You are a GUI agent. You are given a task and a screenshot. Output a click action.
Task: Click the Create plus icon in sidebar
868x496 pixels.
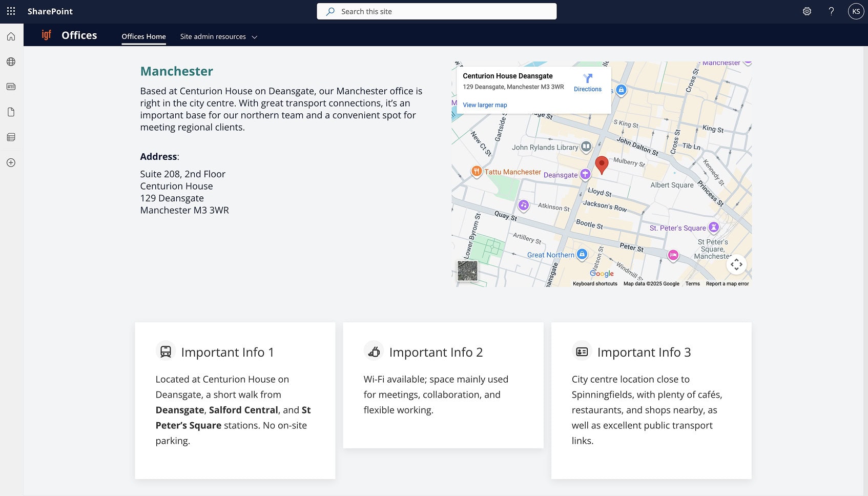pyautogui.click(x=11, y=162)
